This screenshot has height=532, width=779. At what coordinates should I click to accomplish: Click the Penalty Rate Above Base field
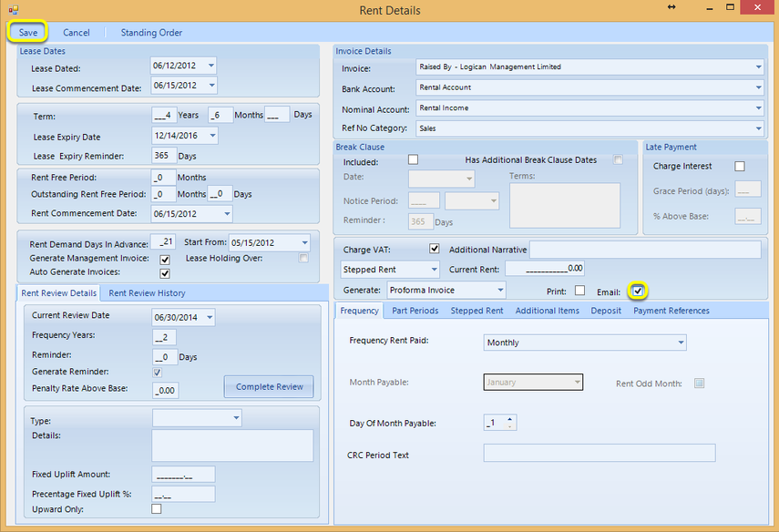[x=166, y=391]
